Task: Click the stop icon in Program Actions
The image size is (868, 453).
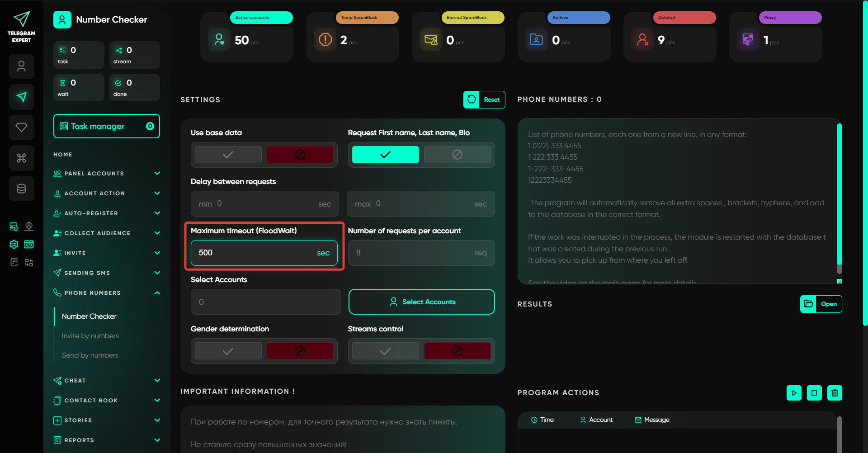Action: point(814,393)
